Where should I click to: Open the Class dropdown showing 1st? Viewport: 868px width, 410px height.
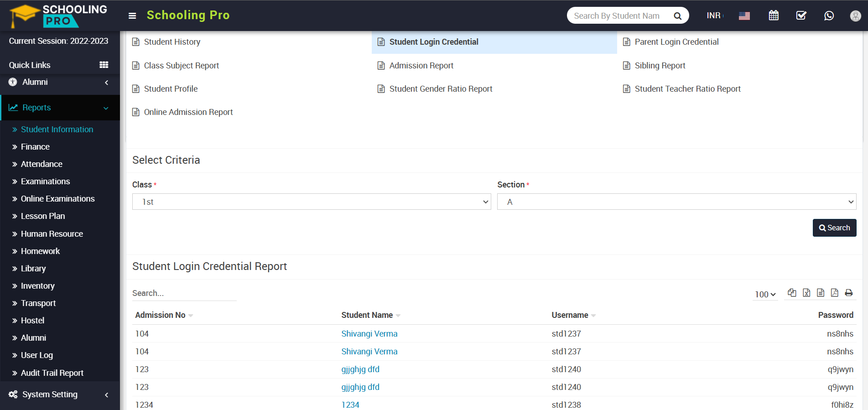pyautogui.click(x=312, y=202)
